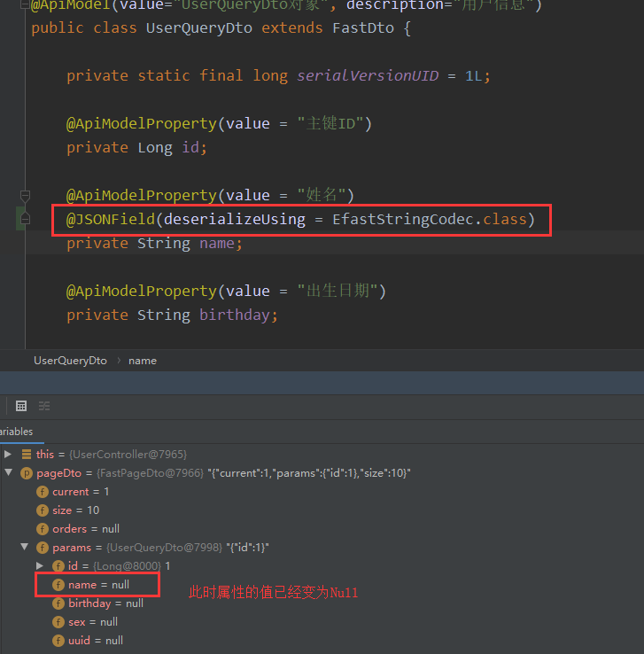Toggle fold marker beside the 姓名 annotation
Viewport: 644px width, 654px height.
[x=25, y=195]
